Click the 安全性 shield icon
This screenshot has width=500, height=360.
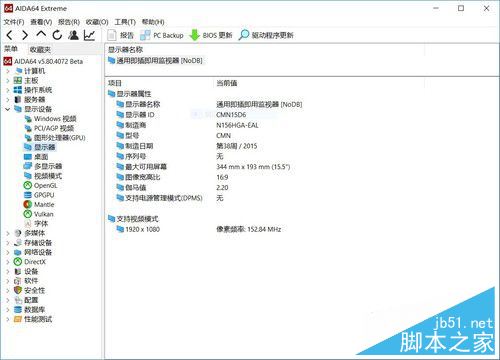pyautogui.click(x=18, y=290)
